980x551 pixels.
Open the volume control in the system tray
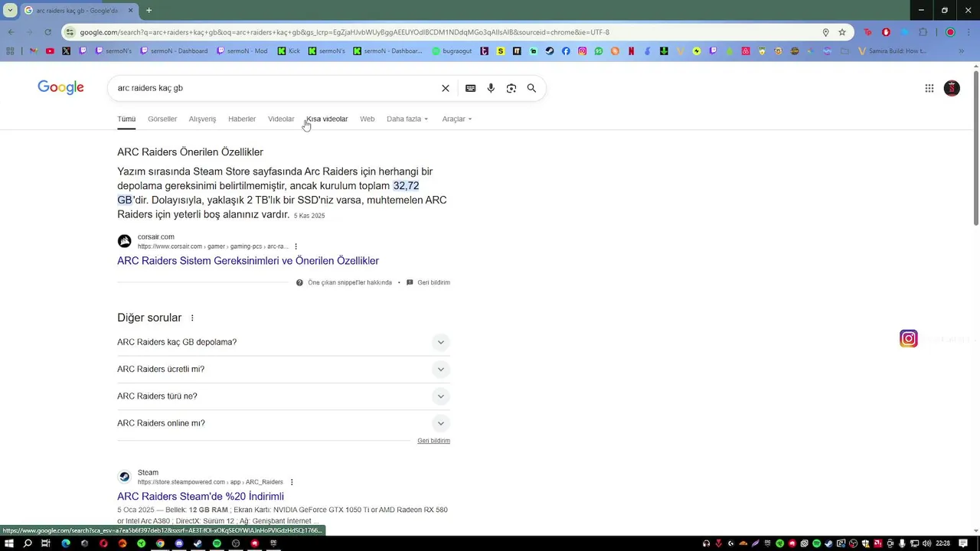926,543
